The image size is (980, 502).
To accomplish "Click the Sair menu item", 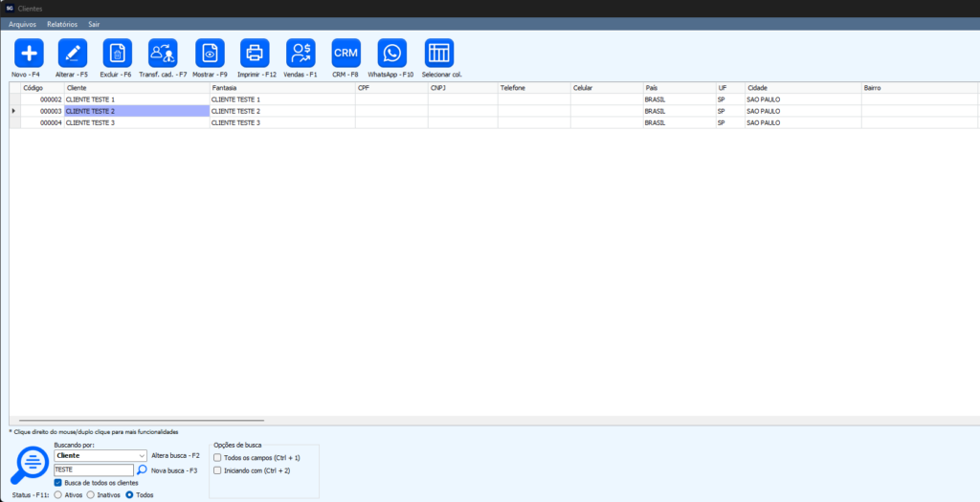I will (x=94, y=24).
